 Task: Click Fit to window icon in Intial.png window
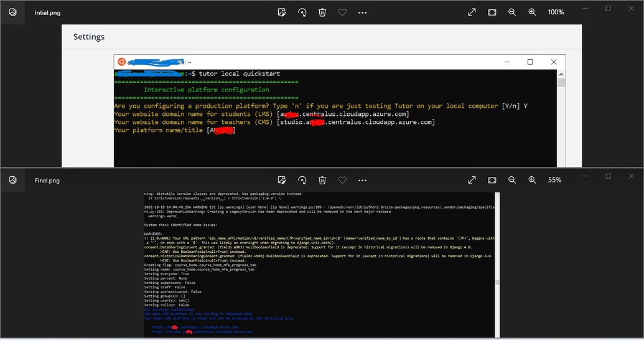[492, 12]
